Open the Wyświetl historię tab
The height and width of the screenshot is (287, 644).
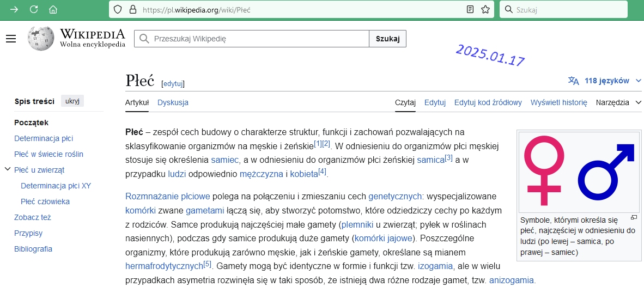coord(558,102)
